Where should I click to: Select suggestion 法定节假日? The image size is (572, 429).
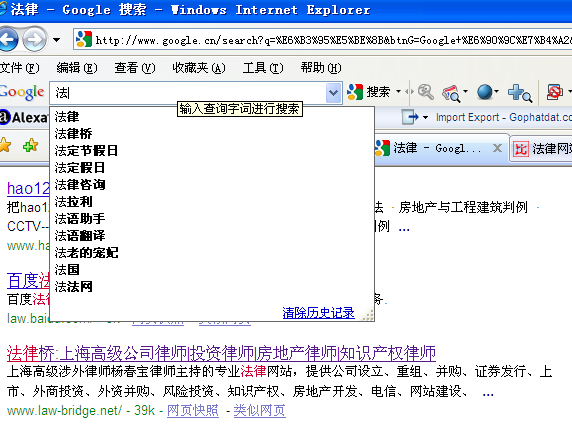tap(212, 151)
